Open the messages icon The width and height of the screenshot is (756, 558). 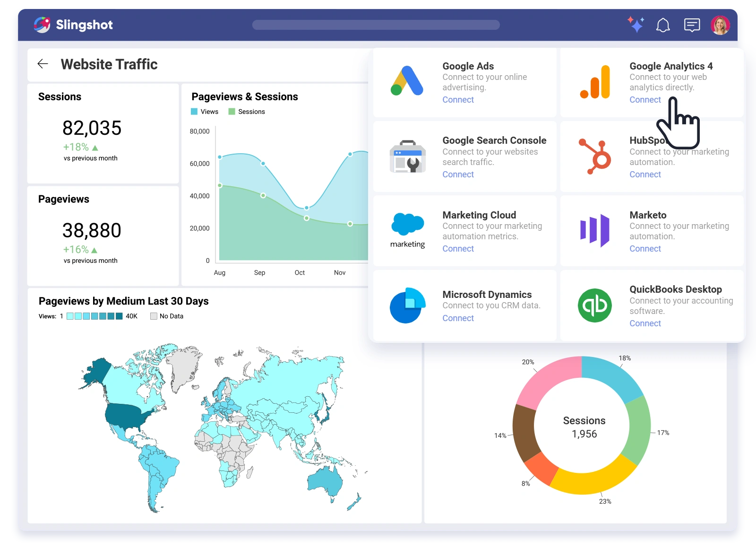point(692,25)
